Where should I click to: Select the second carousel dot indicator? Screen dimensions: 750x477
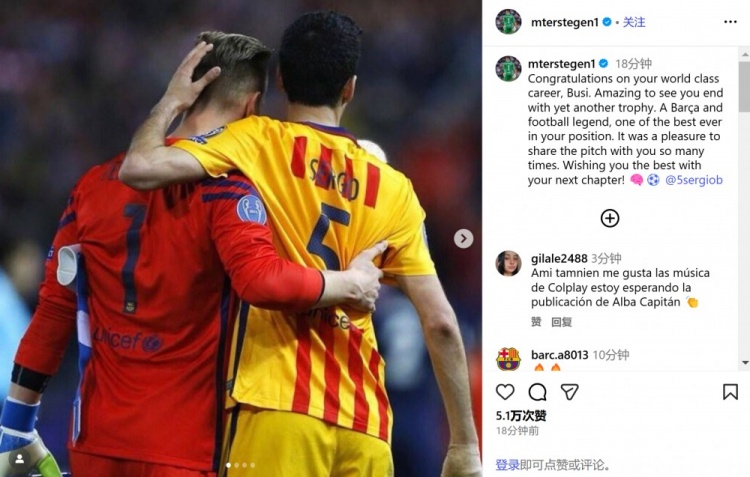tap(236, 465)
